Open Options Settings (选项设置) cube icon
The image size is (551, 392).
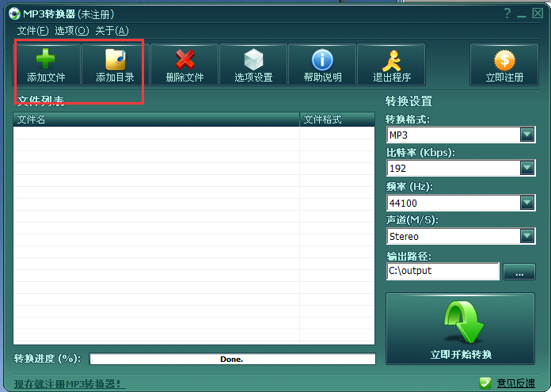click(x=253, y=59)
